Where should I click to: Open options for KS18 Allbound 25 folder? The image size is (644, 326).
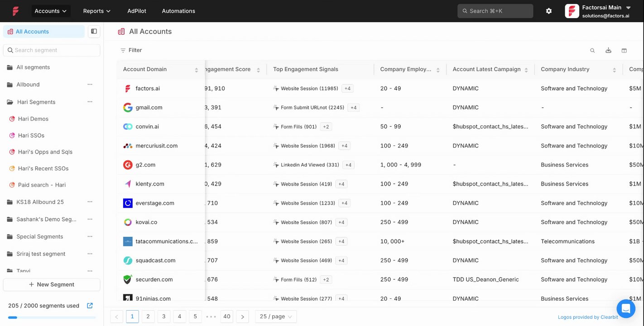(90, 202)
